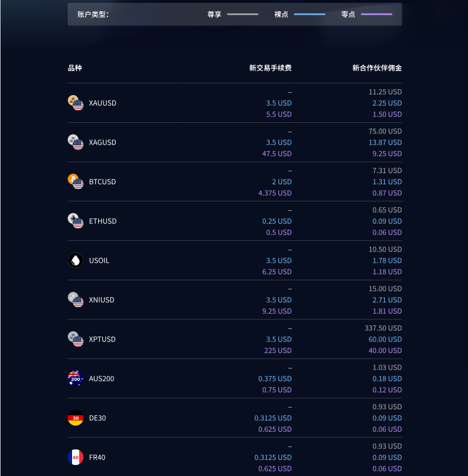Click the ETHUSD ethereum icon
The height and width of the screenshot is (476, 468).
pos(76,221)
